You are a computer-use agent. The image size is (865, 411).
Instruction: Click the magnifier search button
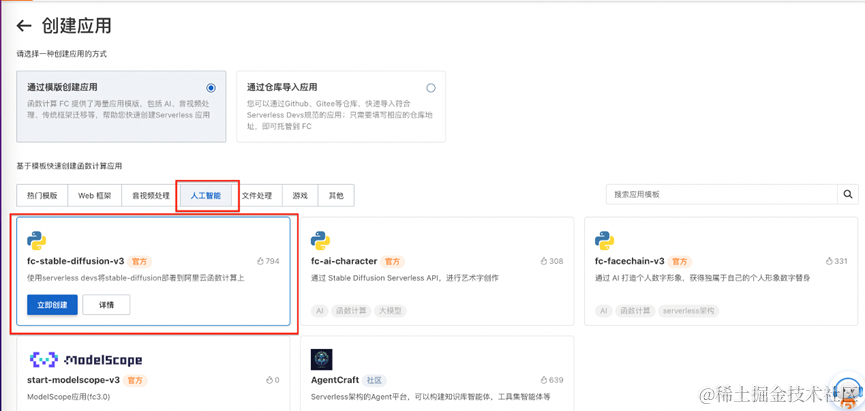[848, 194]
